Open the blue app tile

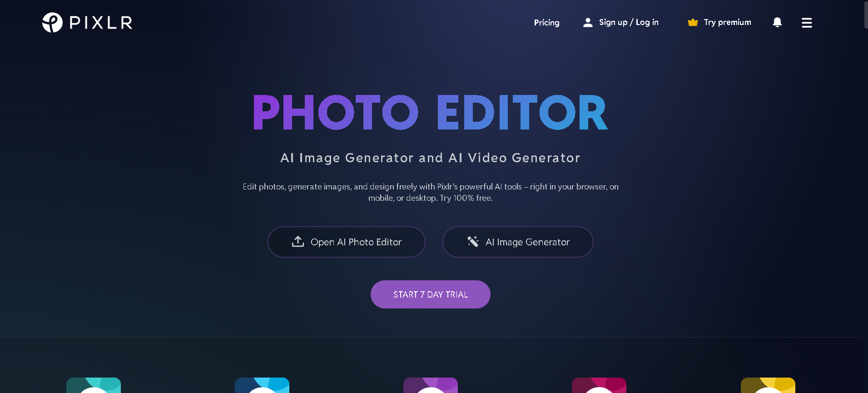click(262, 385)
